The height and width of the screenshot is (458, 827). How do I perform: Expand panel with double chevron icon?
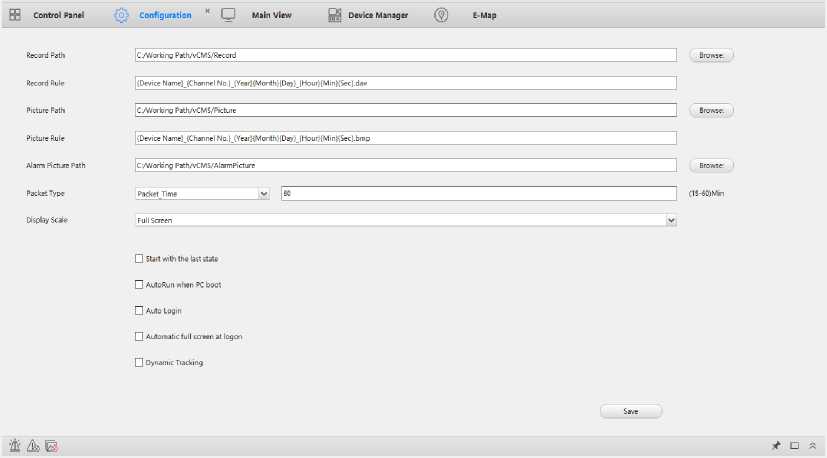[813, 445]
